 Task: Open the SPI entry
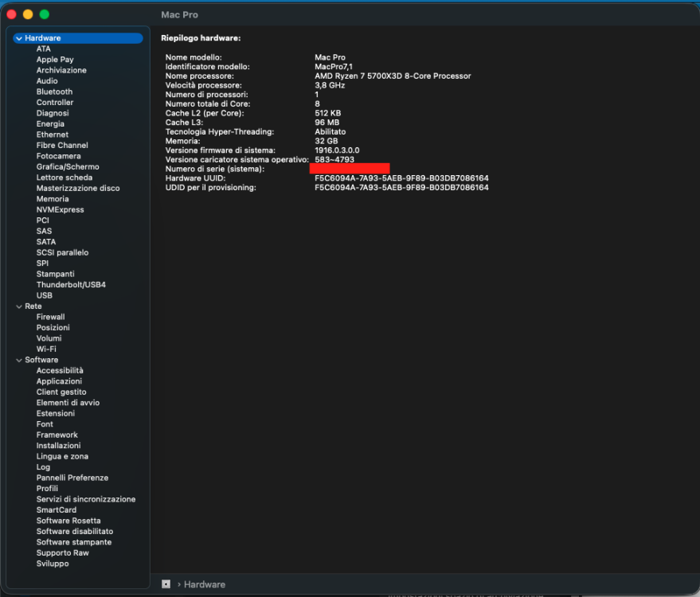[x=42, y=263]
